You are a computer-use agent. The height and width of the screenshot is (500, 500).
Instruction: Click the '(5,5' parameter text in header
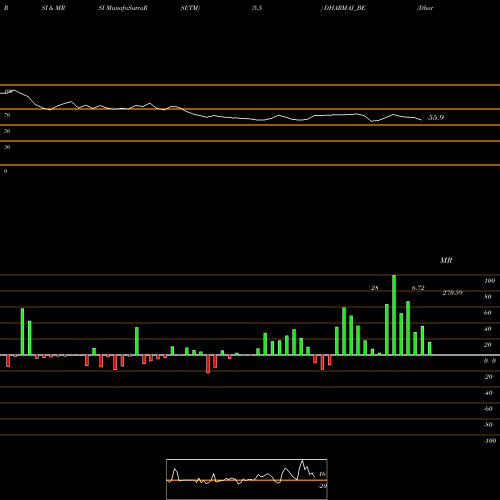point(257,8)
